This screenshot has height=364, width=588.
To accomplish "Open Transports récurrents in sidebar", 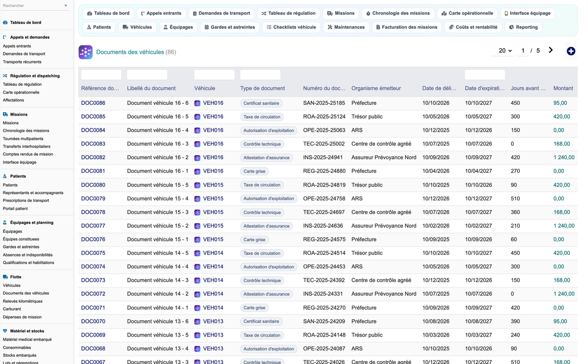I will click(x=22, y=62).
